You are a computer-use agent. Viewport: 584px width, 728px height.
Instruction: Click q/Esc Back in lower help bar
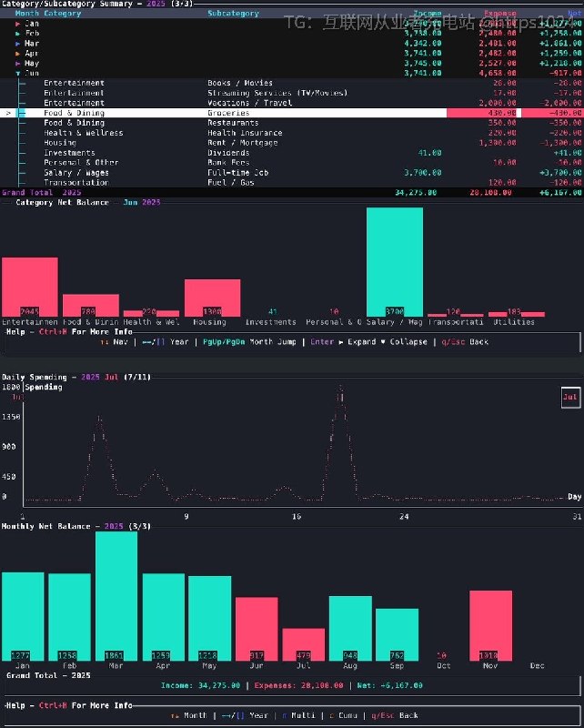click(x=395, y=716)
